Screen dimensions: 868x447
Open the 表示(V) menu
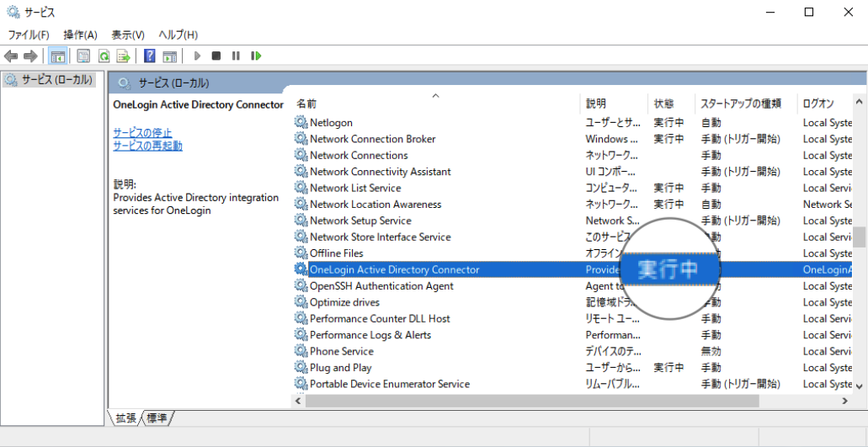pos(128,35)
